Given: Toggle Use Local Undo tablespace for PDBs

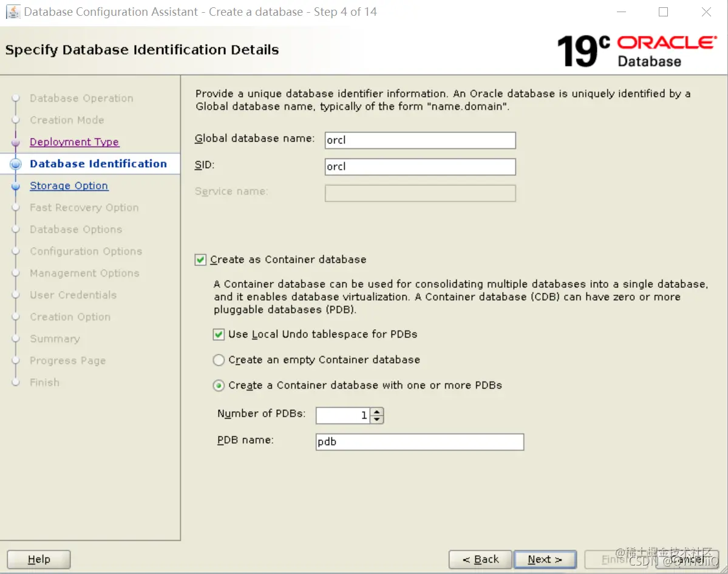Looking at the screenshot, I should [x=218, y=334].
